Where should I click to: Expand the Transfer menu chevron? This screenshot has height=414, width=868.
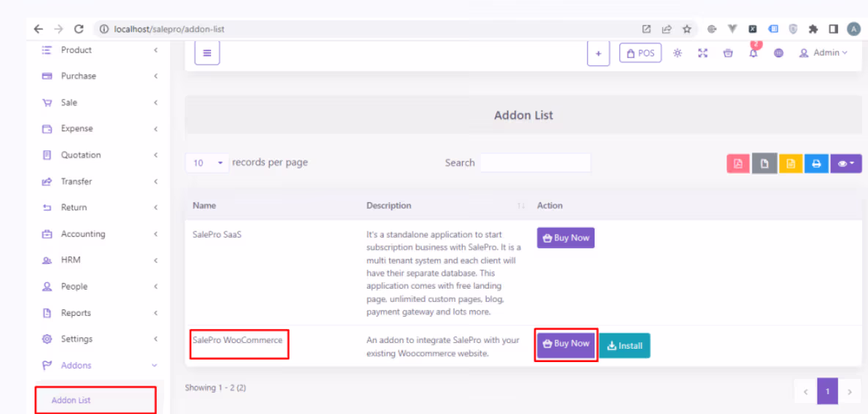click(155, 182)
